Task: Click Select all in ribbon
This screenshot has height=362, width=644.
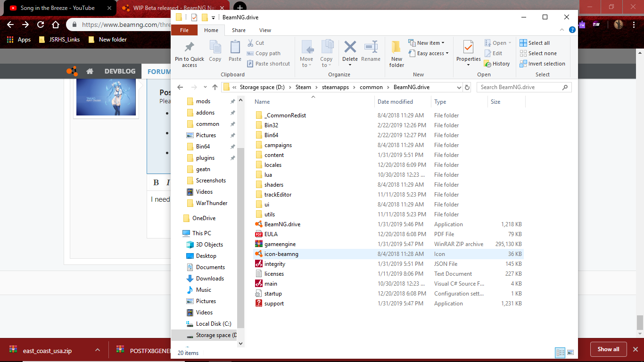Action: (x=535, y=43)
